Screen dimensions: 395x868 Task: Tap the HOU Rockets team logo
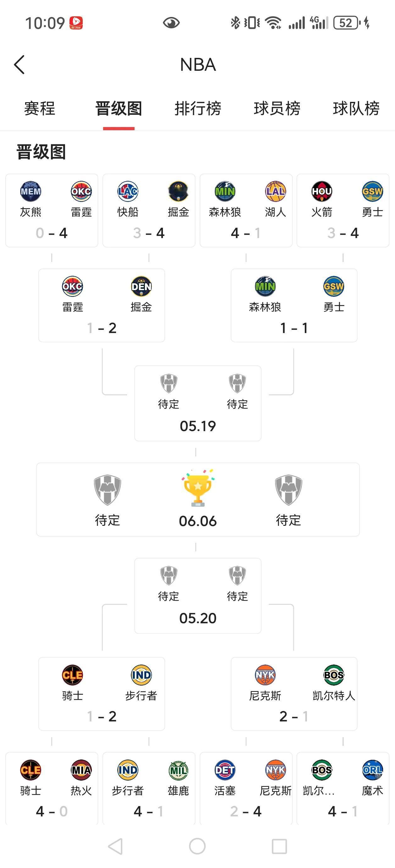321,191
